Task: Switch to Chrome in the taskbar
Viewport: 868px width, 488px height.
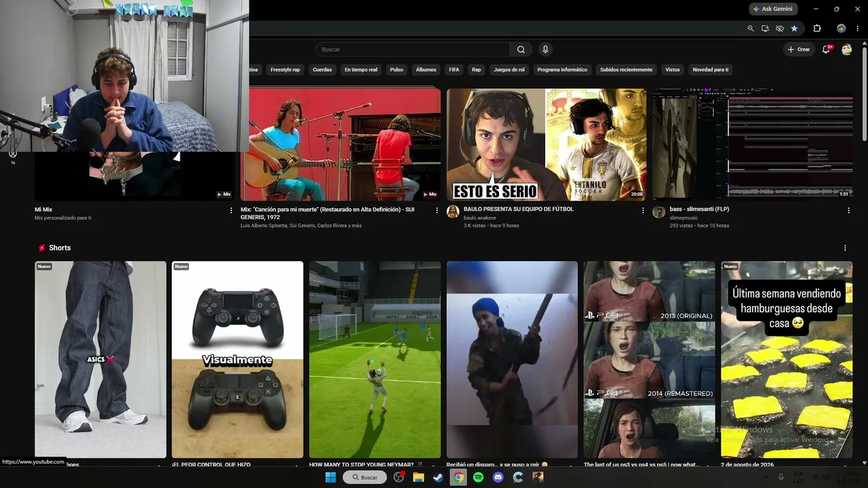Action: coord(458,477)
